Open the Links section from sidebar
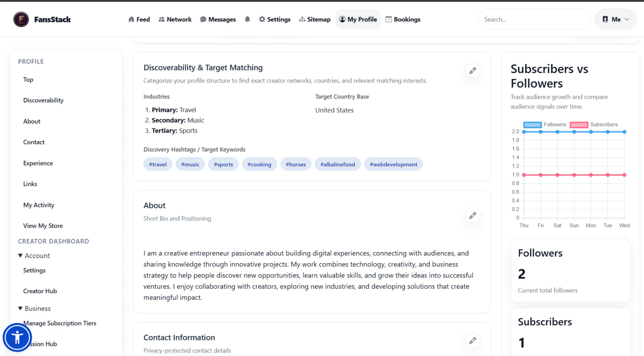Screen dimensions: 644x356 (x=30, y=184)
